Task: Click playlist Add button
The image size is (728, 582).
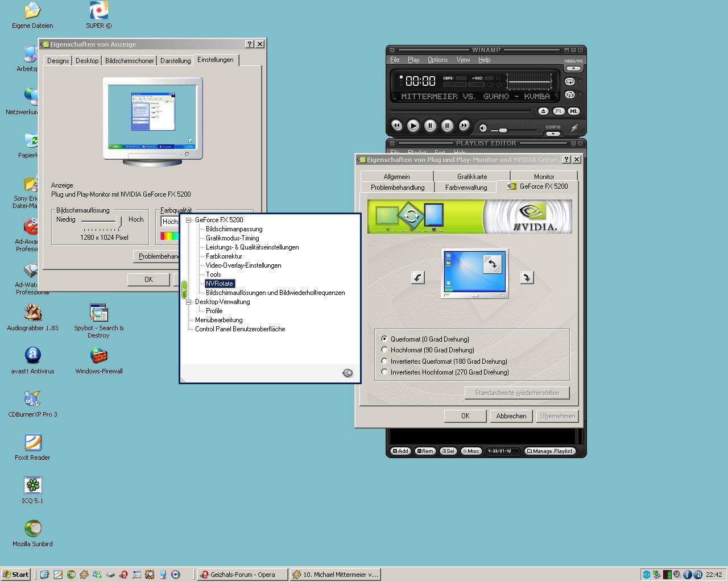Action: [x=400, y=451]
